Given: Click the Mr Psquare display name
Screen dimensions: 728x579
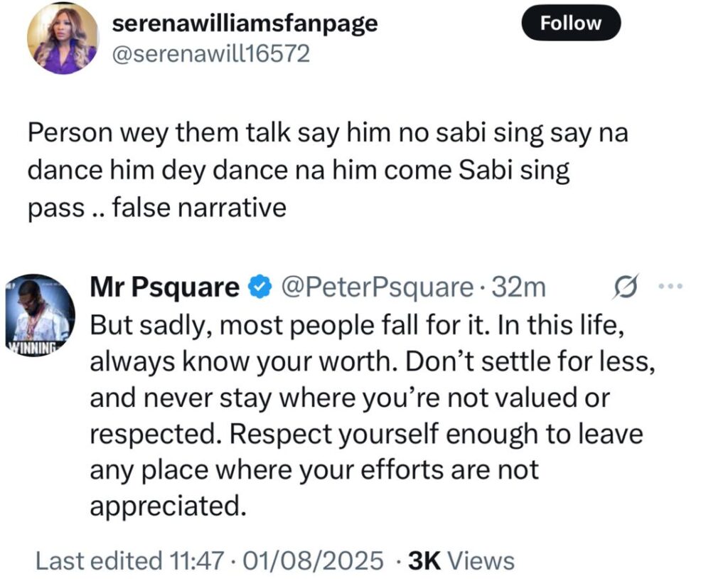Looking at the screenshot, I should (x=165, y=287).
